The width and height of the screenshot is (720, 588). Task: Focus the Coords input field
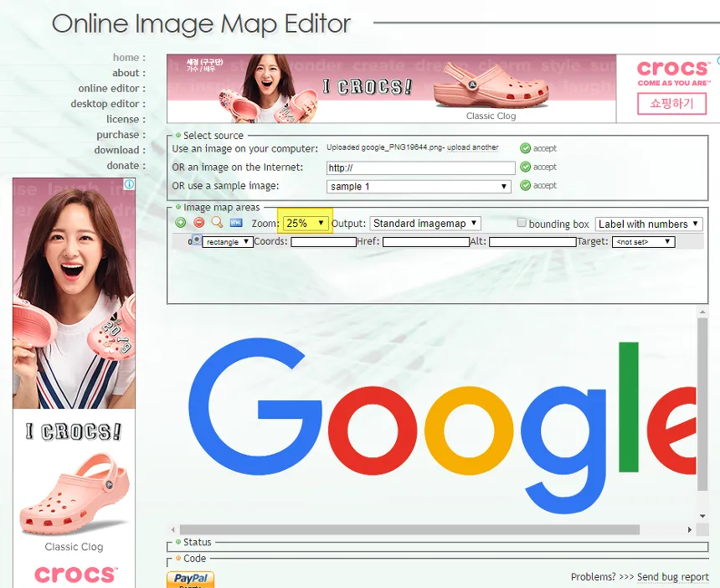pos(323,242)
